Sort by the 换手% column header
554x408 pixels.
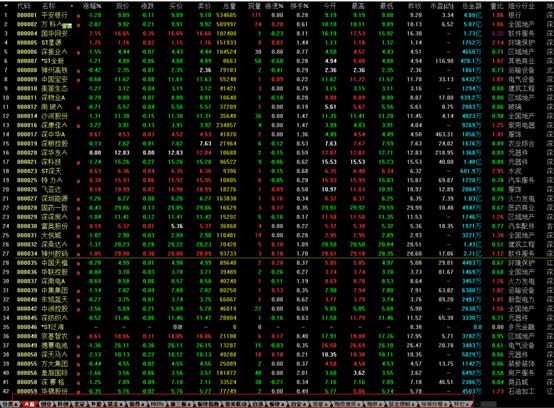pos(299,6)
